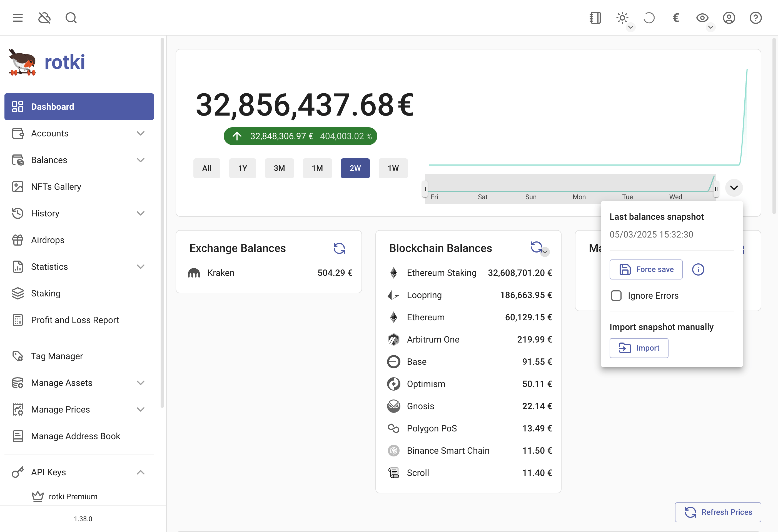Open Blockchain Balances refresh options chevron
Viewport: 778px width, 532px height.
pyautogui.click(x=545, y=252)
